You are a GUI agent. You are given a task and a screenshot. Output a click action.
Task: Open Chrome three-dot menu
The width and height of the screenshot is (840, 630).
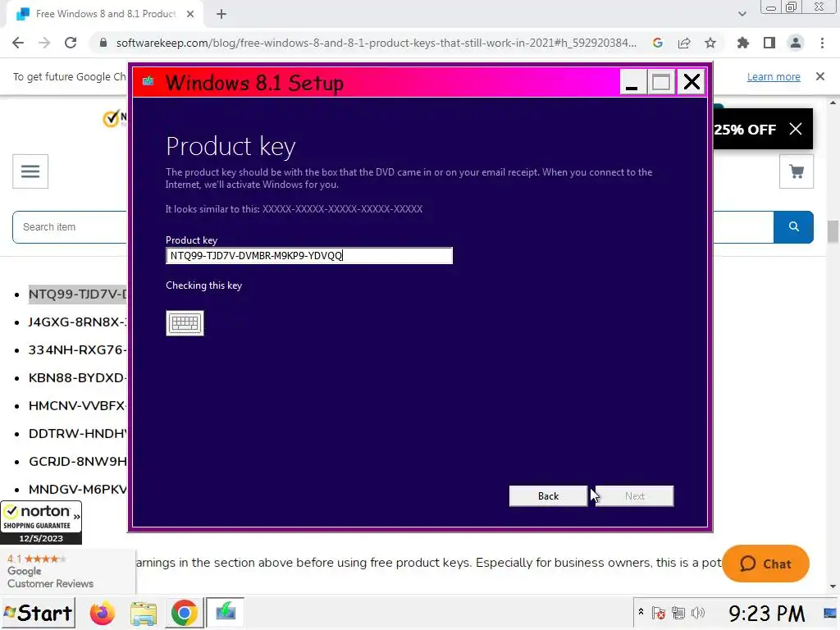click(822, 43)
